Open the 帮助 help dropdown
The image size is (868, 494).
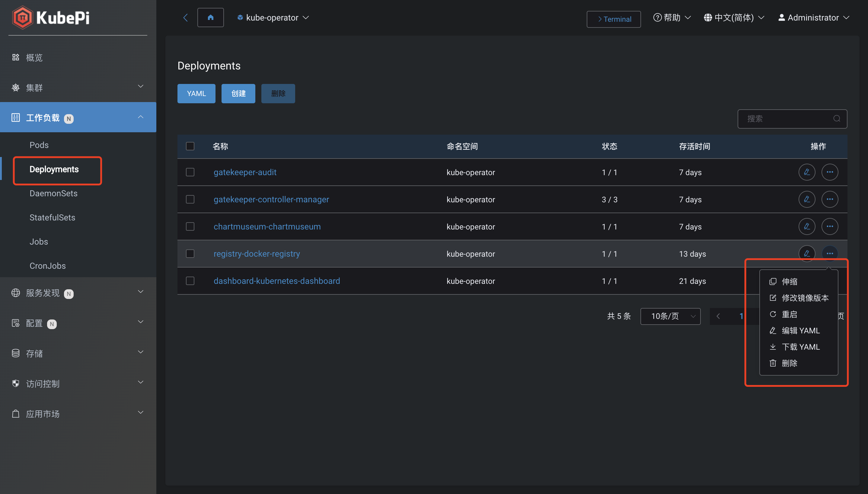pos(672,17)
